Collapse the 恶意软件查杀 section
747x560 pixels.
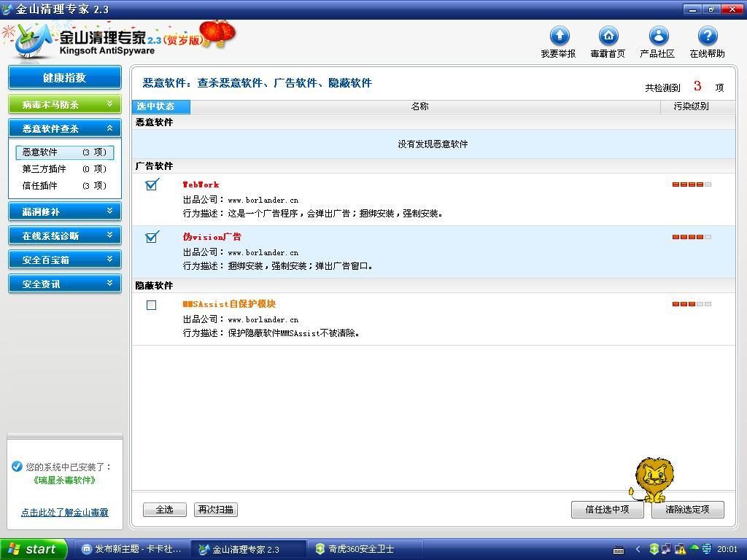[65, 128]
